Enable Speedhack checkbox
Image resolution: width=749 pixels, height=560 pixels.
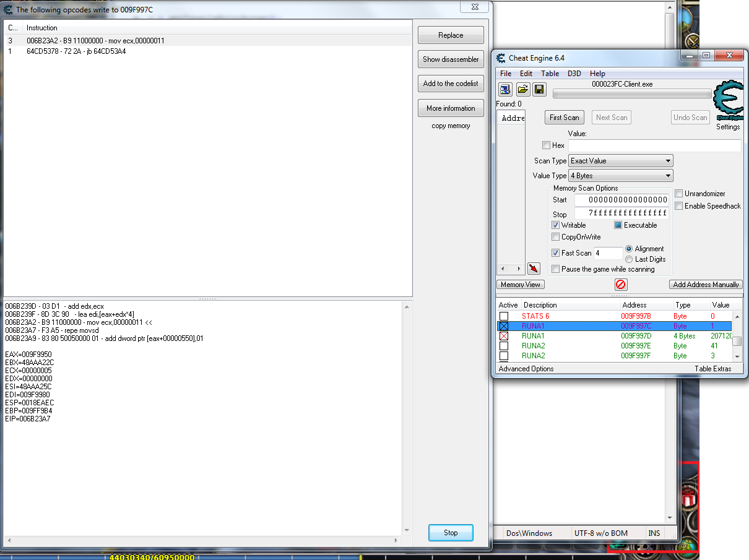click(679, 206)
